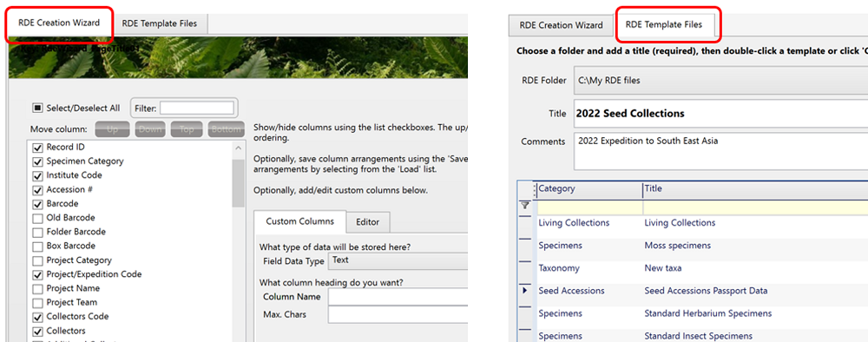Image resolution: width=868 pixels, height=342 pixels.
Task: Click the Move column Up button
Action: coord(112,129)
